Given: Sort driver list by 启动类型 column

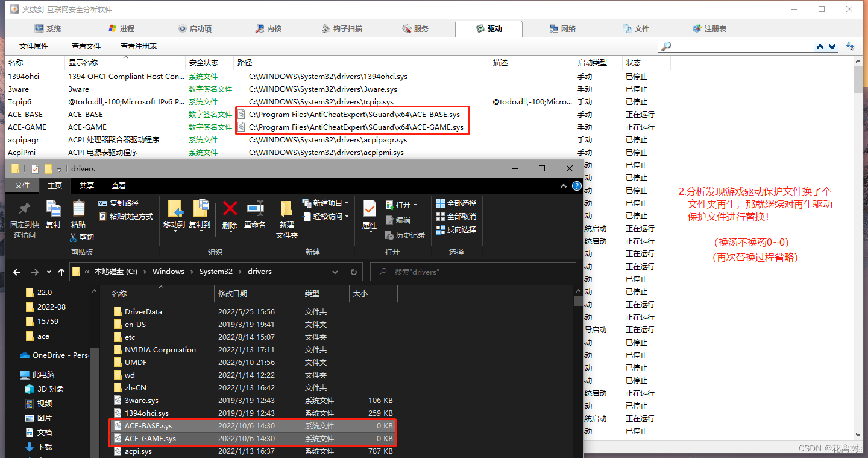Looking at the screenshot, I should (599, 62).
